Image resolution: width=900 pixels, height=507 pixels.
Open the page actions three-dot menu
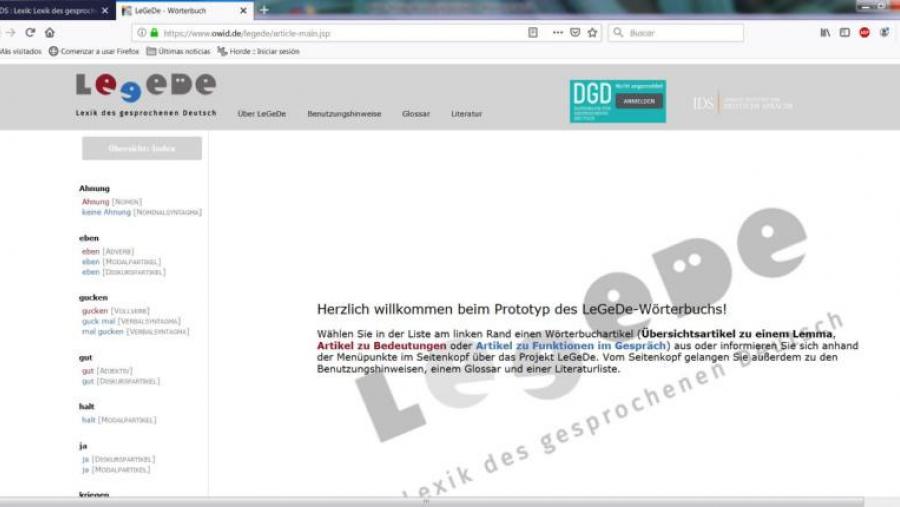point(557,32)
